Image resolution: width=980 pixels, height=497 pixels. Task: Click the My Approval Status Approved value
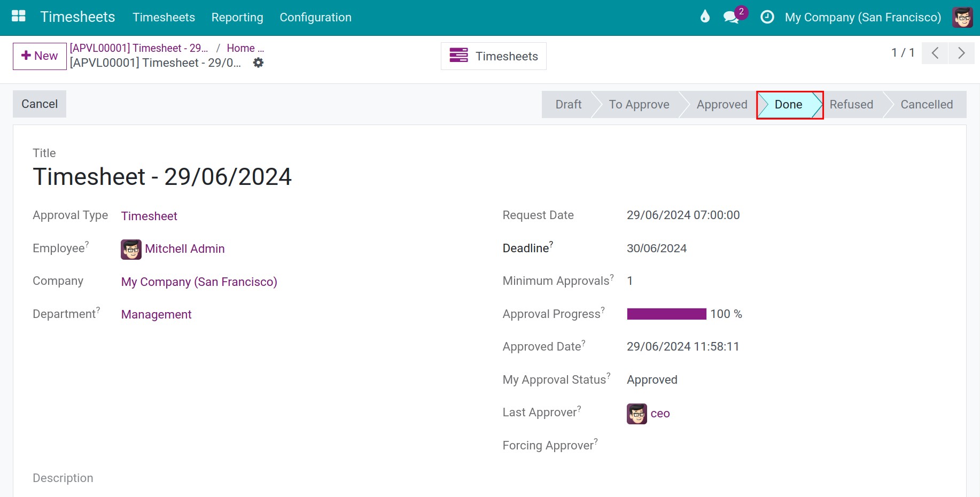point(652,380)
